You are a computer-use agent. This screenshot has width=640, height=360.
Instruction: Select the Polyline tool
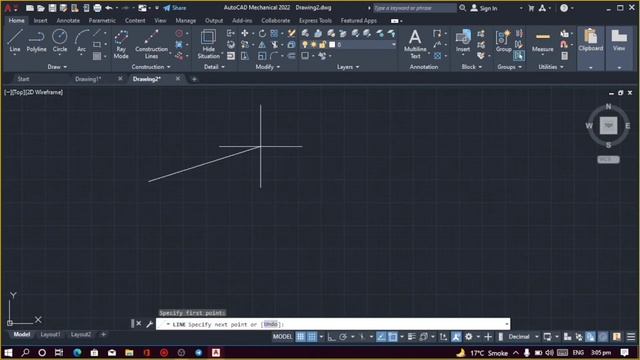pyautogui.click(x=36, y=41)
